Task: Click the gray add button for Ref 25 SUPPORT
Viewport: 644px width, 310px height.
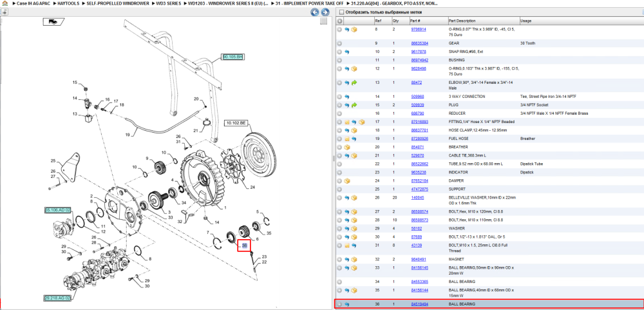Action: (339, 189)
